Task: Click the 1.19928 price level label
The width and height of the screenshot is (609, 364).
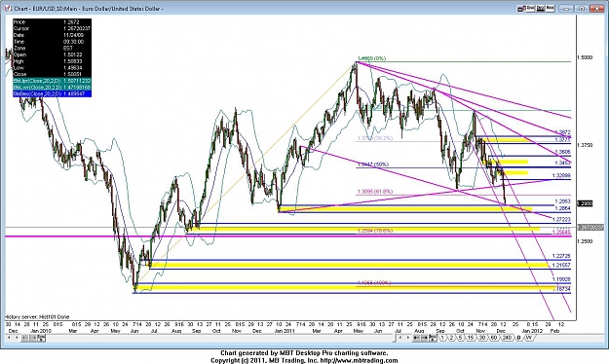Action: pyautogui.click(x=561, y=279)
